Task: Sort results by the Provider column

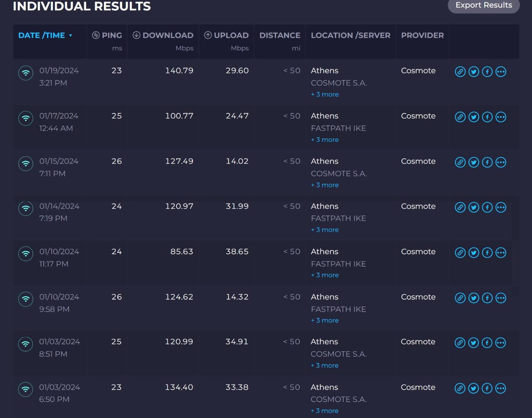Action: 422,35
